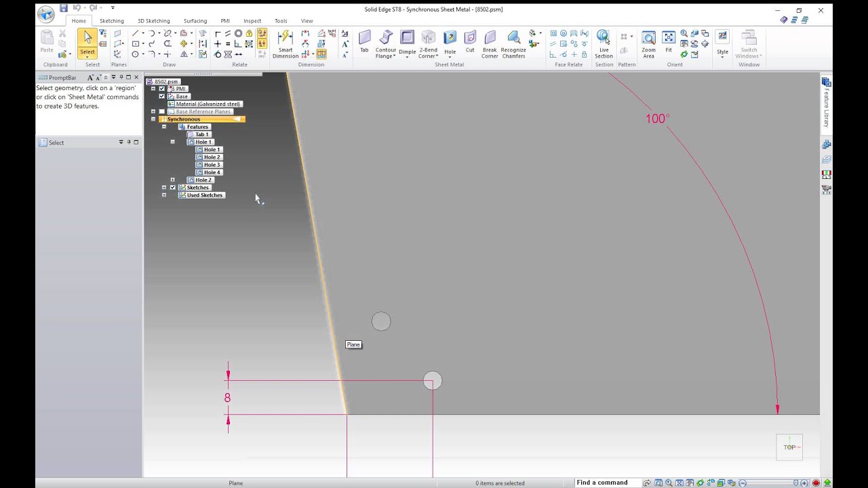Expand the Used Sketches node
Image resolution: width=868 pixels, height=488 pixels.
164,195
